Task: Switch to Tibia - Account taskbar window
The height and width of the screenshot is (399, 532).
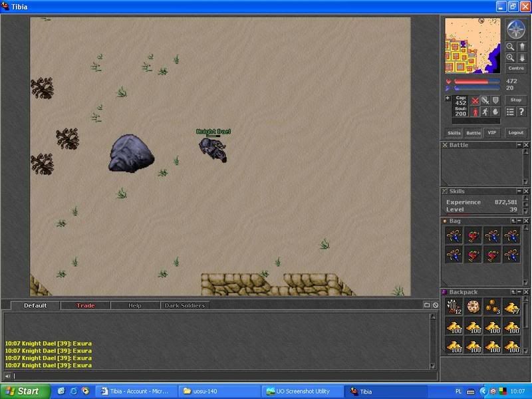Action: 138,391
